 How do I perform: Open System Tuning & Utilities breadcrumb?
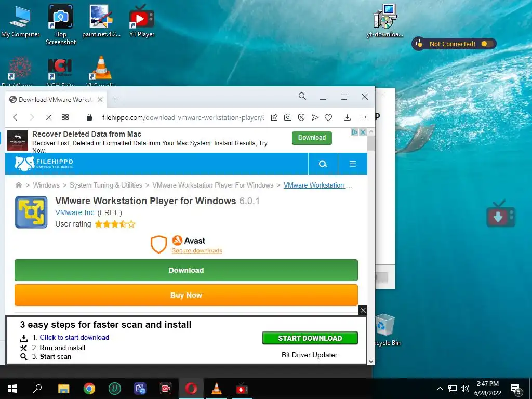click(x=106, y=185)
